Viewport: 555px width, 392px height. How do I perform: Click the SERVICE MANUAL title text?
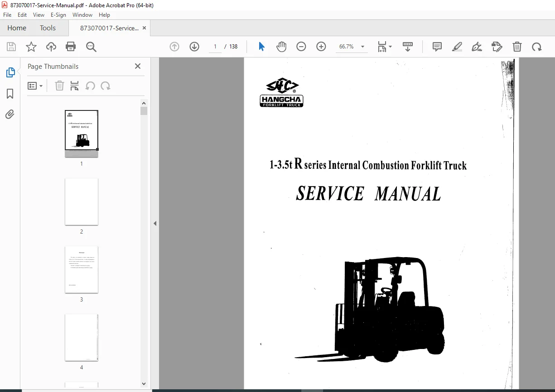click(368, 194)
